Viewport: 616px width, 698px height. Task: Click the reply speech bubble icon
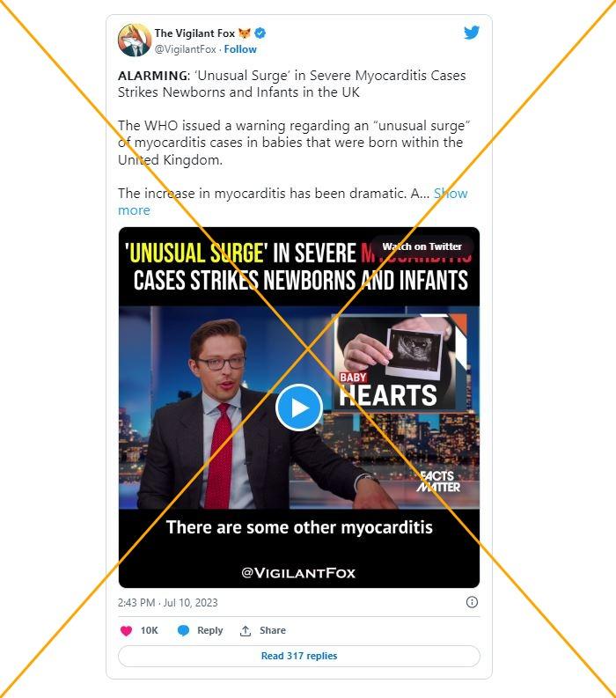point(183,630)
